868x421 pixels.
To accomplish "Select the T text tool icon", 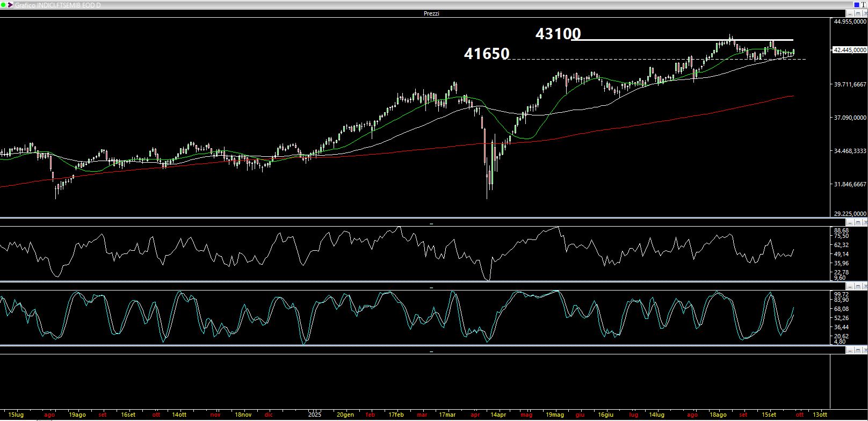I will tap(863, 5).
